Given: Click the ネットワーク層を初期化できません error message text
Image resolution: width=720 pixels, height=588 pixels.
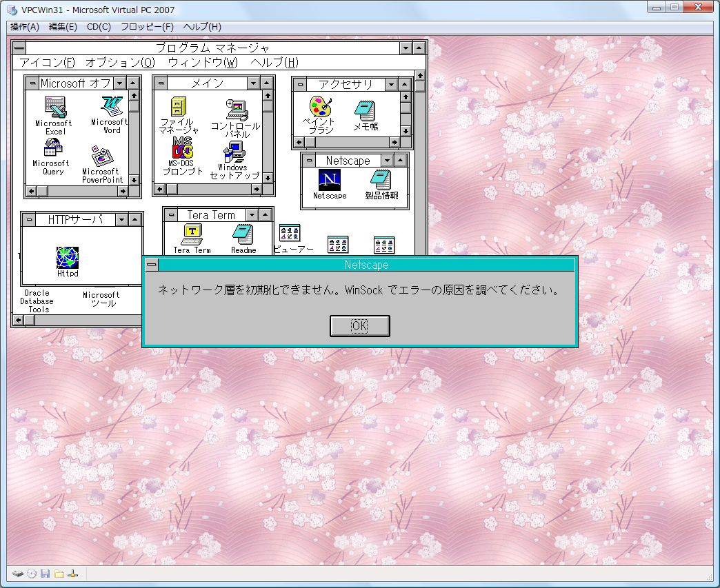Looking at the screenshot, I should (359, 290).
